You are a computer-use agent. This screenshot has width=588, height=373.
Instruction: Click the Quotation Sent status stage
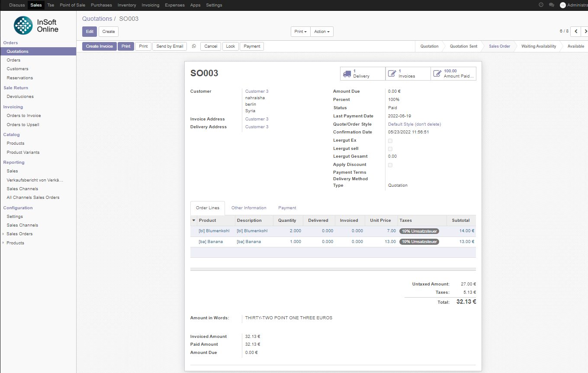click(x=463, y=46)
